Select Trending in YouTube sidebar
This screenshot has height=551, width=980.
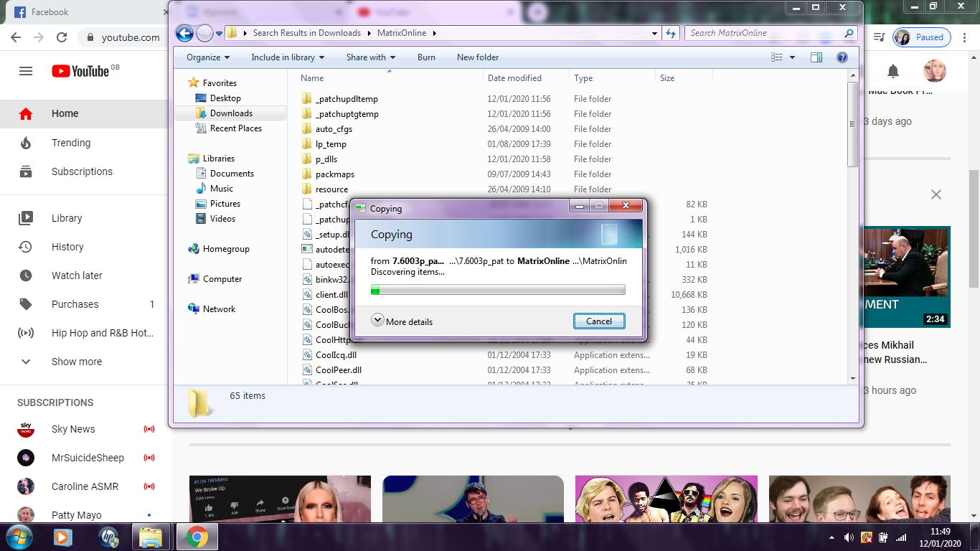pos(71,143)
